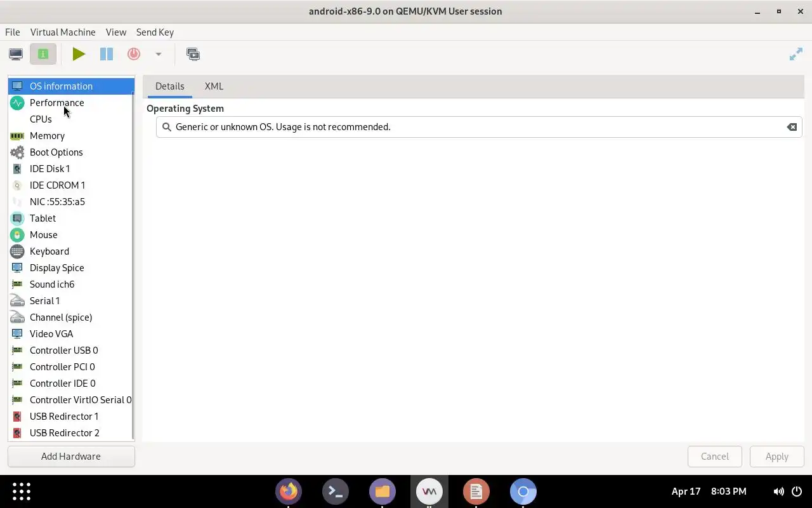Switch to Virtual Machine Manager in taskbar

[429, 491]
